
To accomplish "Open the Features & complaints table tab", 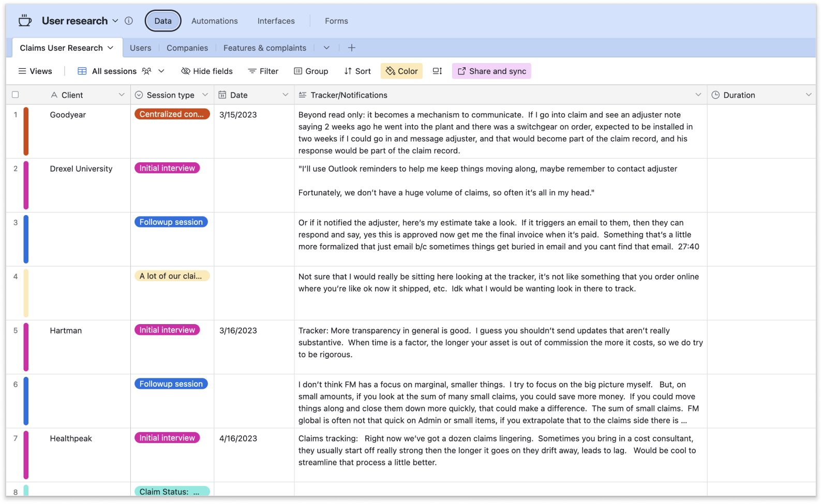I will (265, 48).
